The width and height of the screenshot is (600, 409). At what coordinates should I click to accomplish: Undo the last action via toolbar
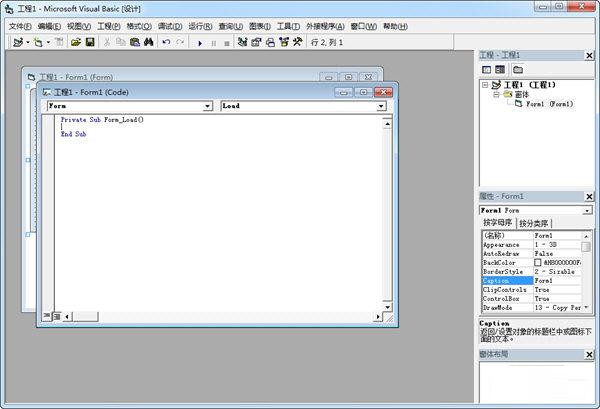166,42
